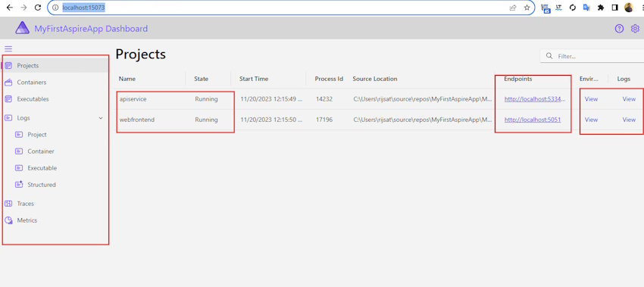Click the apiservice start time 12:15:49
Viewport: 644px width, 287px height.
pyautogui.click(x=271, y=99)
